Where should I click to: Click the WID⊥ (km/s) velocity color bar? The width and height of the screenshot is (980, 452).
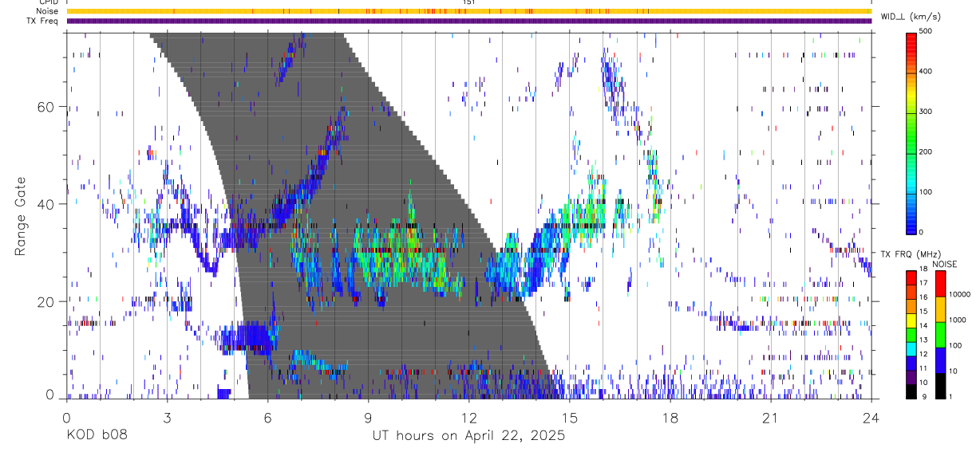[912, 132]
